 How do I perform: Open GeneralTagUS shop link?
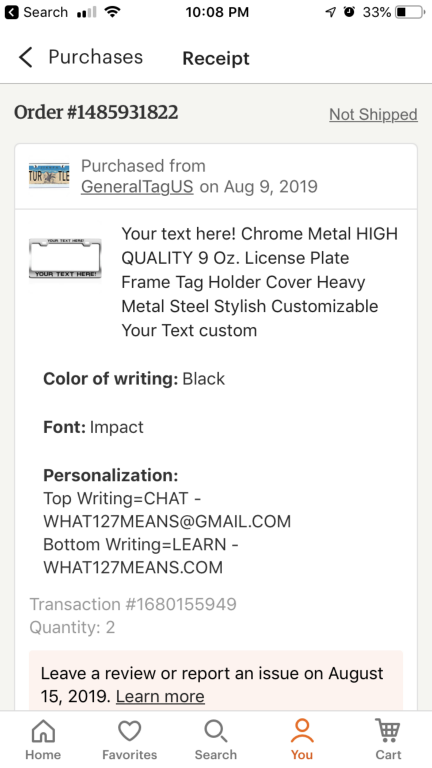pos(137,187)
